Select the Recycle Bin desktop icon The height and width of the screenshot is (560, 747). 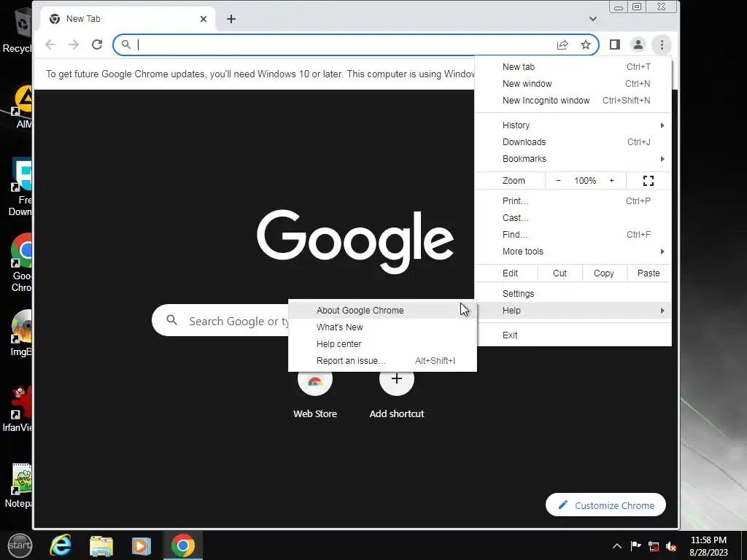point(18,32)
